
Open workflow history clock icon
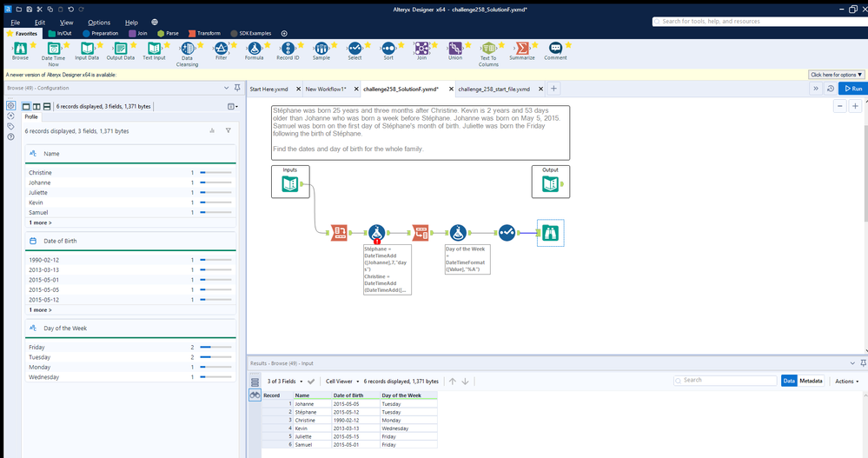click(x=831, y=89)
